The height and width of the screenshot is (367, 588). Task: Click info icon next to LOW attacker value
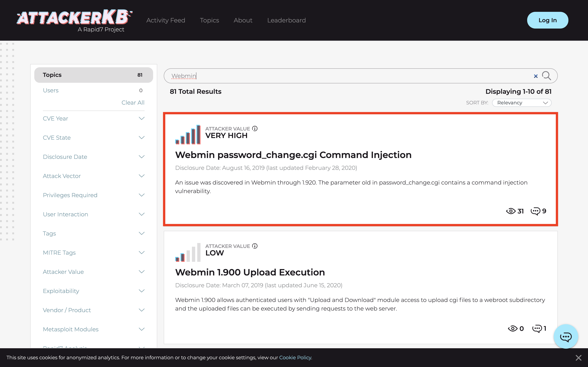(255, 246)
